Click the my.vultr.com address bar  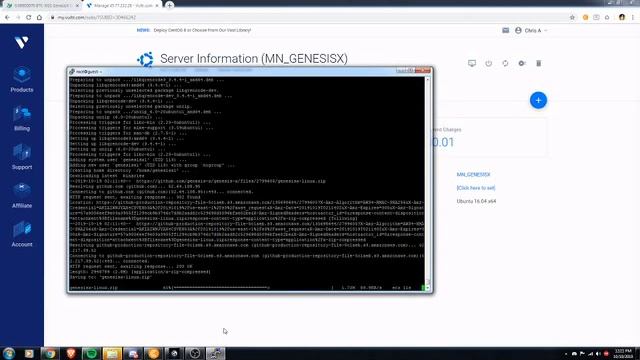[306, 18]
